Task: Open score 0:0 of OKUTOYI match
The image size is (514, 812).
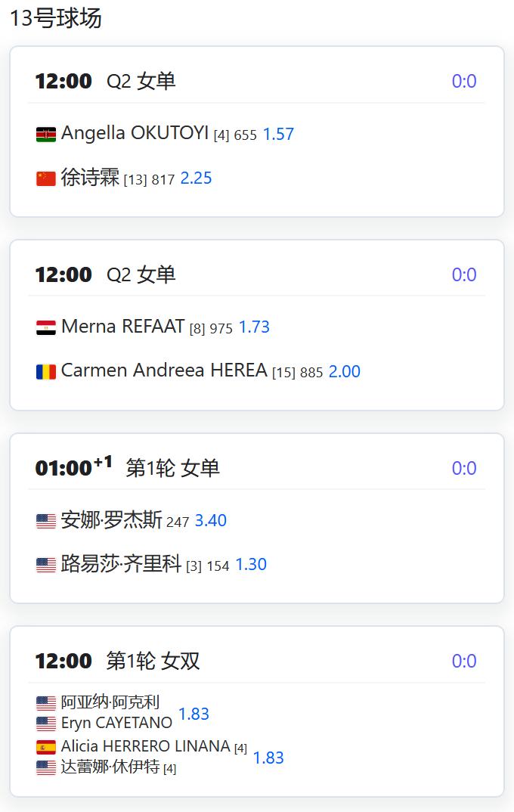Action: [x=464, y=82]
